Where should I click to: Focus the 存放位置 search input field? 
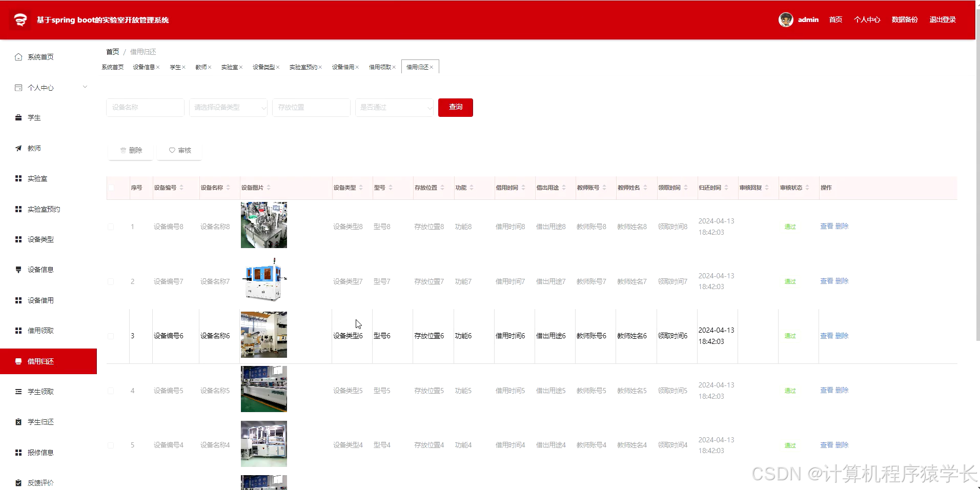(311, 108)
